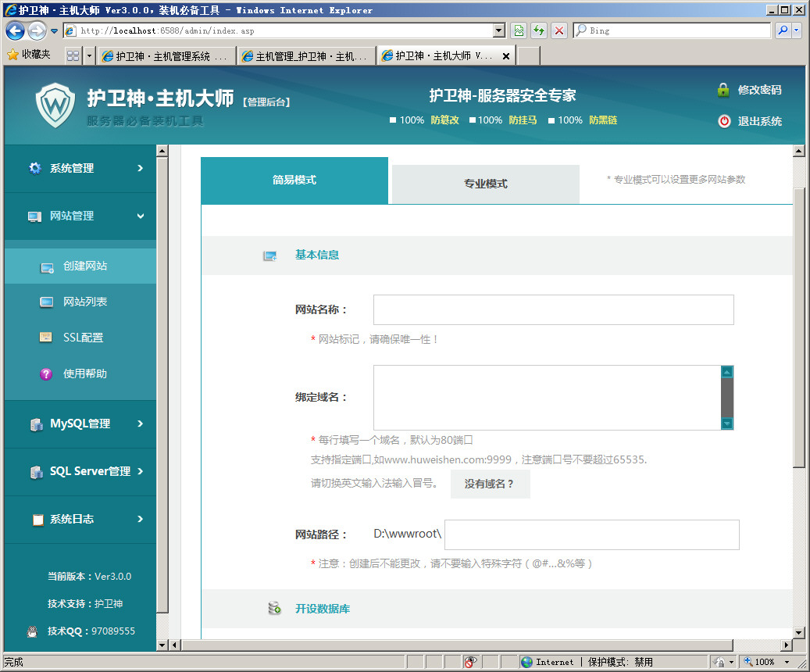
Task: Click the content pane scroll down arrow
Action: point(798,633)
